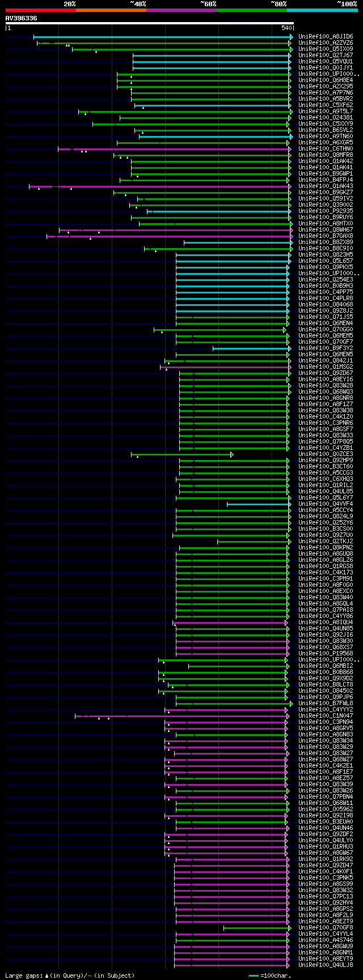Open the UniRef100_Q1MSG2 entry
Screen dimensions: 363x980
pos(326,367)
